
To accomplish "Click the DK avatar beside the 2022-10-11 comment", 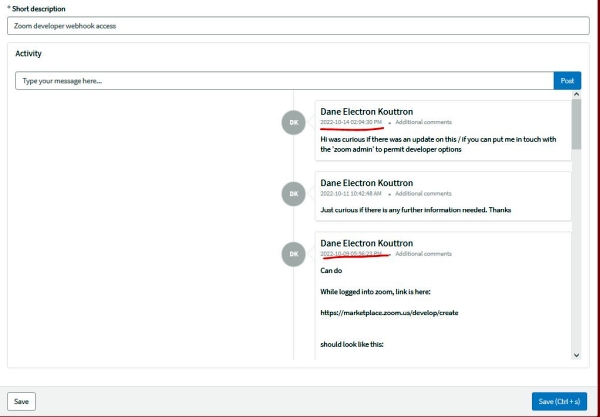I will tap(293, 194).
